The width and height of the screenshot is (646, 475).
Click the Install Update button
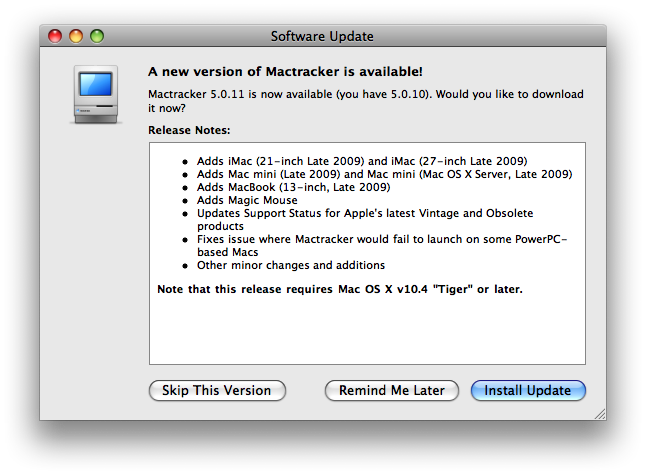tap(528, 390)
